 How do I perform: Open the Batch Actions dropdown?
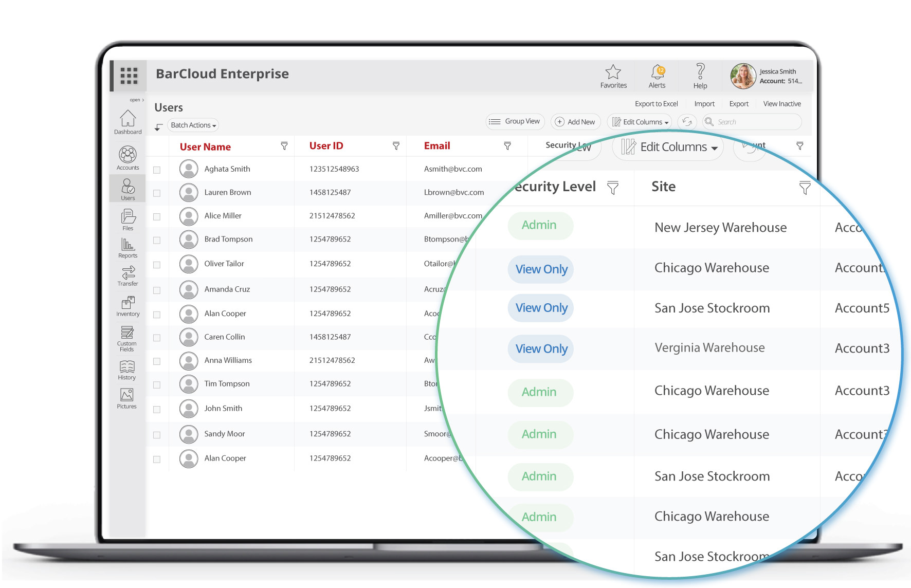tap(193, 125)
